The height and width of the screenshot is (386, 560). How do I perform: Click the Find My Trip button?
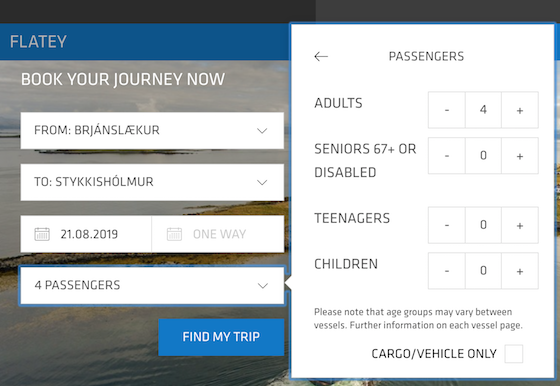[x=221, y=337]
